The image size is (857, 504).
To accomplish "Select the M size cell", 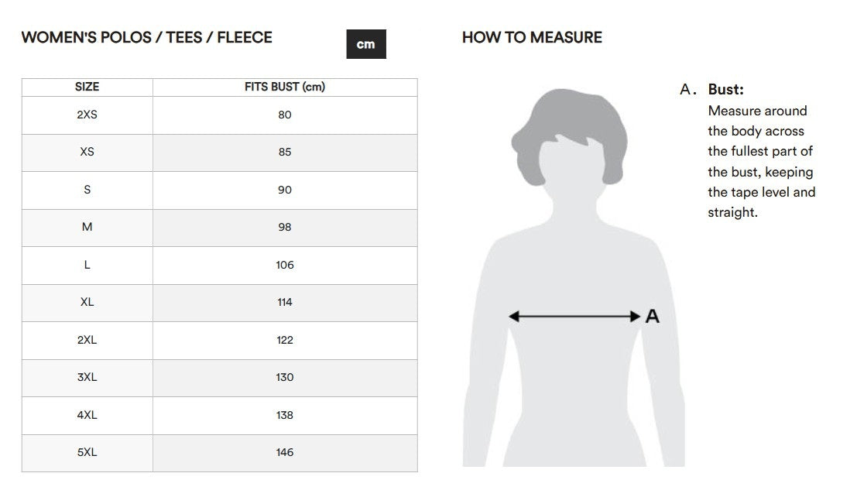I will (x=87, y=227).
